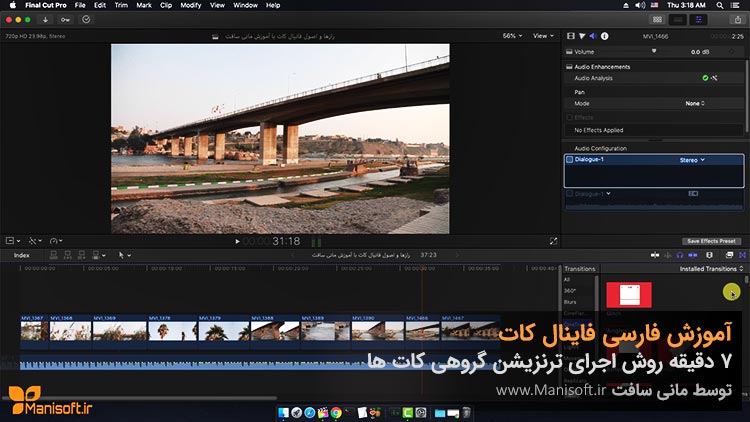This screenshot has width=750, height=422.
Task: Click the green Audio Analysis status check
Action: click(705, 78)
